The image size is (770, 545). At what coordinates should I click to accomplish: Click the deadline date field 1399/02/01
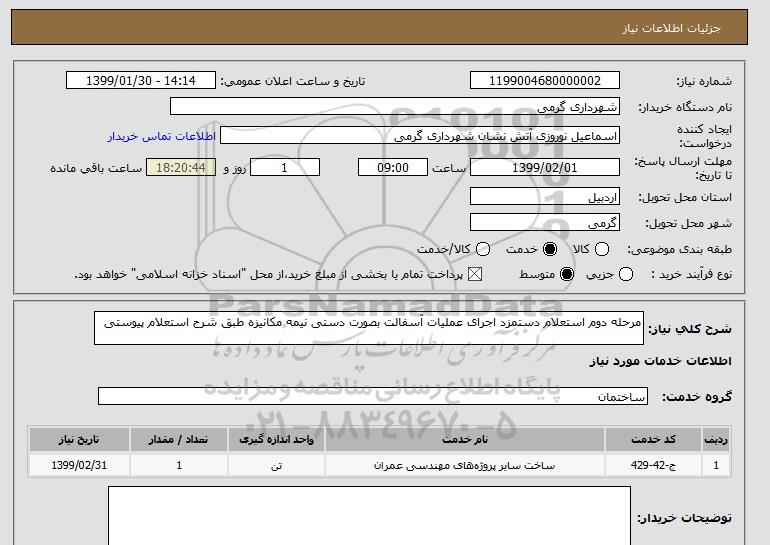tap(545, 167)
